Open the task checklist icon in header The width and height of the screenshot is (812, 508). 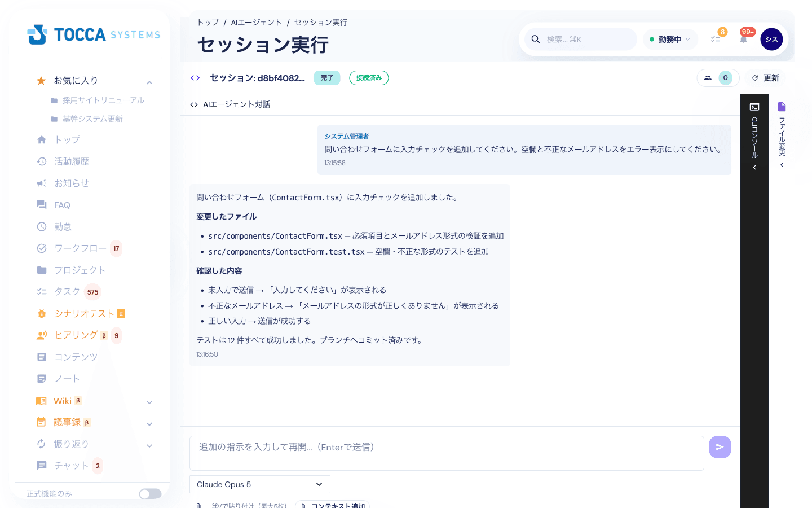pyautogui.click(x=715, y=40)
